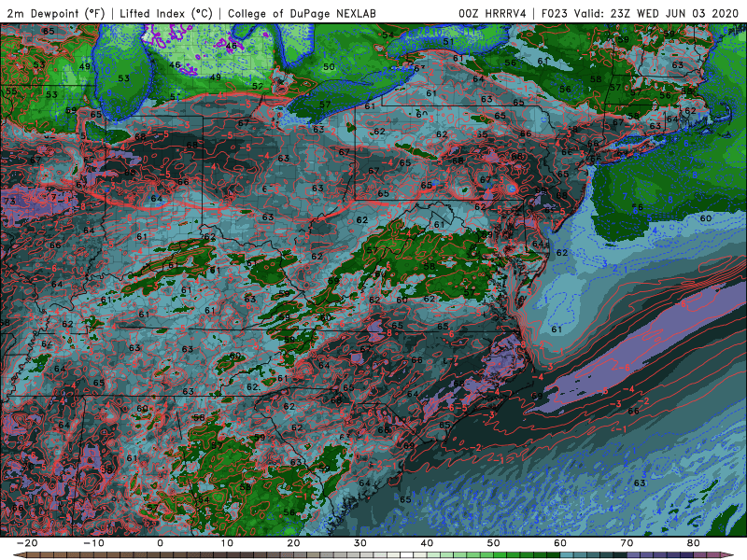Click the 70 label on the color scale
The height and width of the screenshot is (560, 747).
[627, 543]
